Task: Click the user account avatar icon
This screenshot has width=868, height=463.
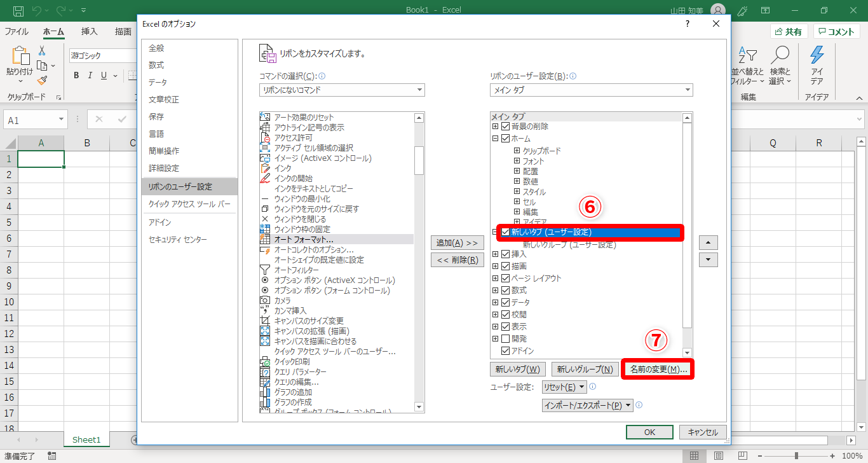Action: pyautogui.click(x=717, y=10)
